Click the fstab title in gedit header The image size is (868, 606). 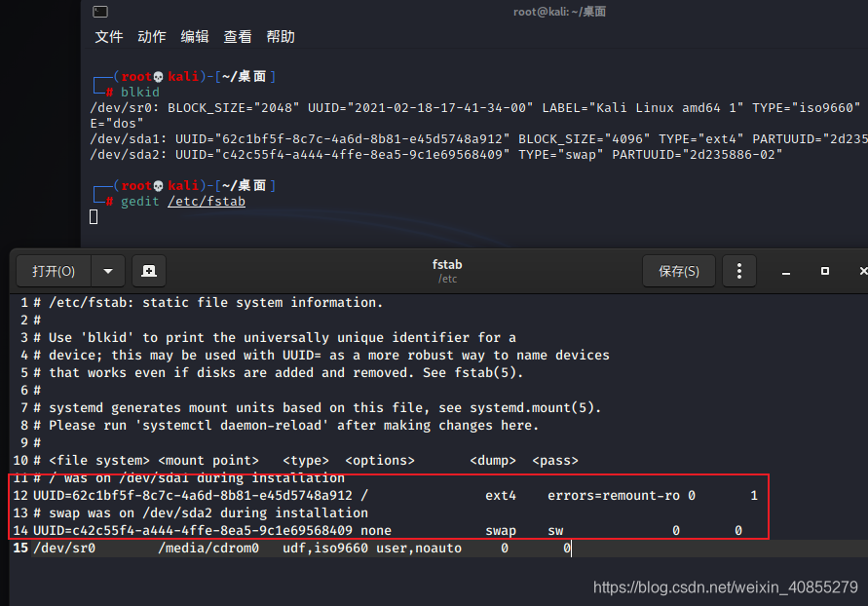tap(447, 265)
